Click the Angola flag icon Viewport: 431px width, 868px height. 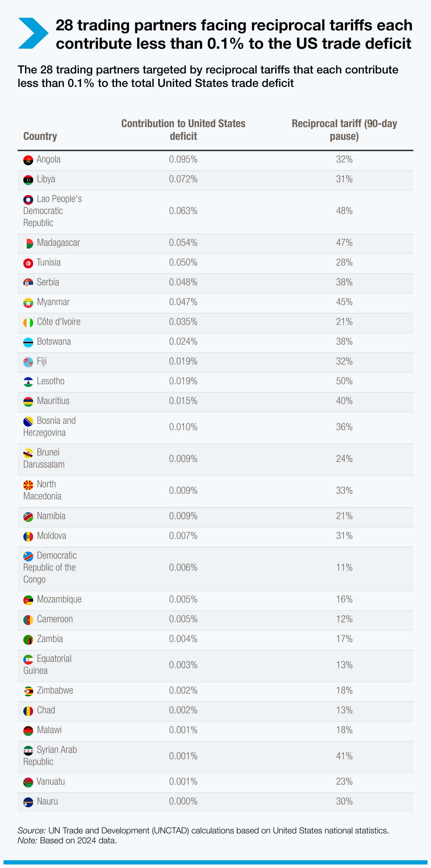28,160
